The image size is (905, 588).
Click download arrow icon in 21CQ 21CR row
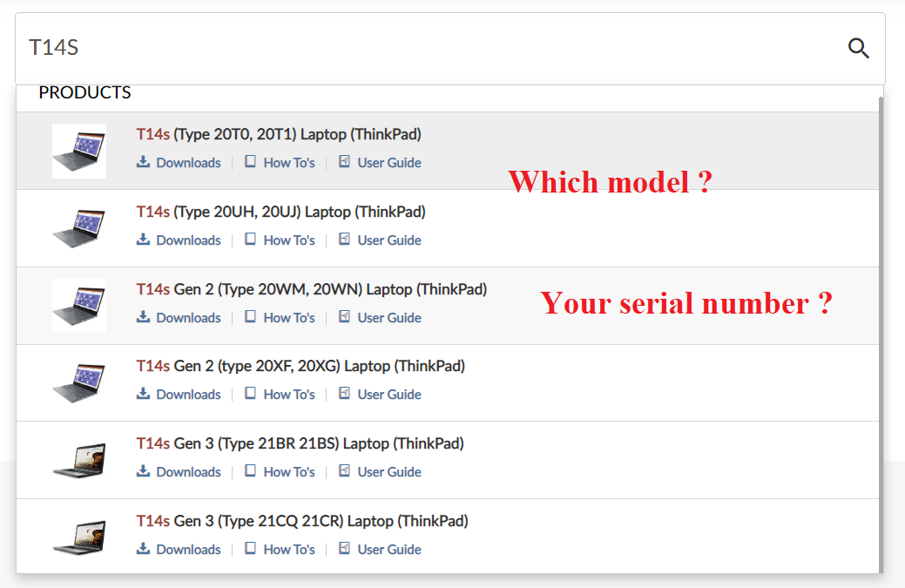(143, 548)
